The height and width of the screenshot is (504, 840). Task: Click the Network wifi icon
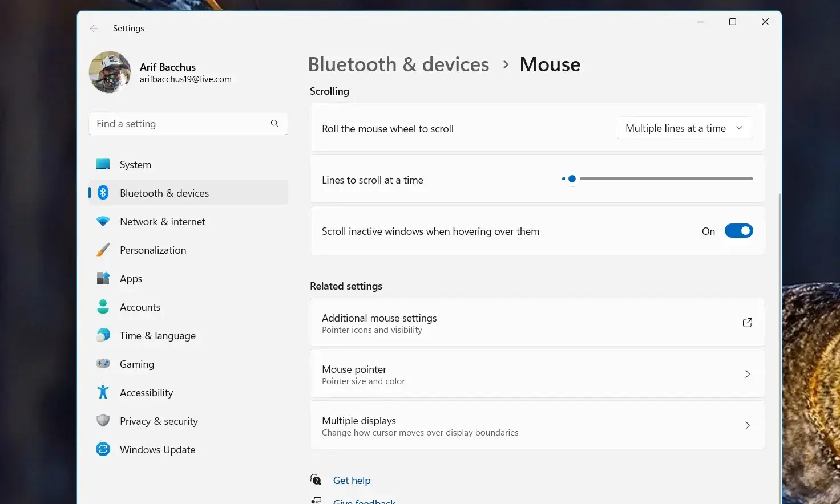click(103, 221)
